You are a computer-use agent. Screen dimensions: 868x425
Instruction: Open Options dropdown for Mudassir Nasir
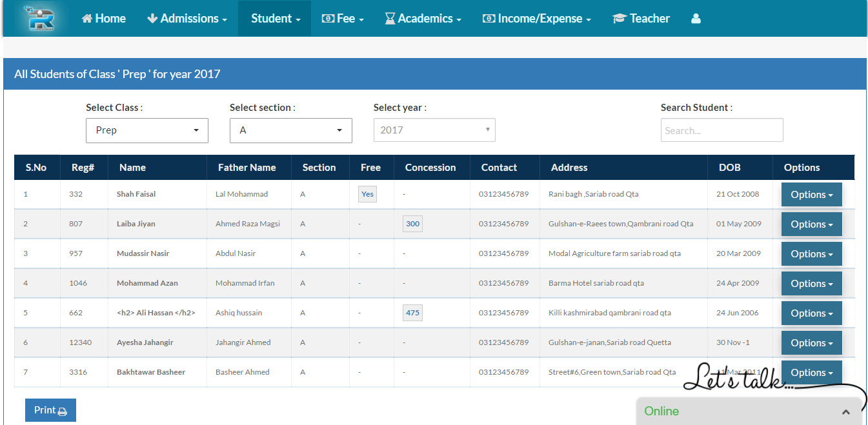tap(811, 254)
